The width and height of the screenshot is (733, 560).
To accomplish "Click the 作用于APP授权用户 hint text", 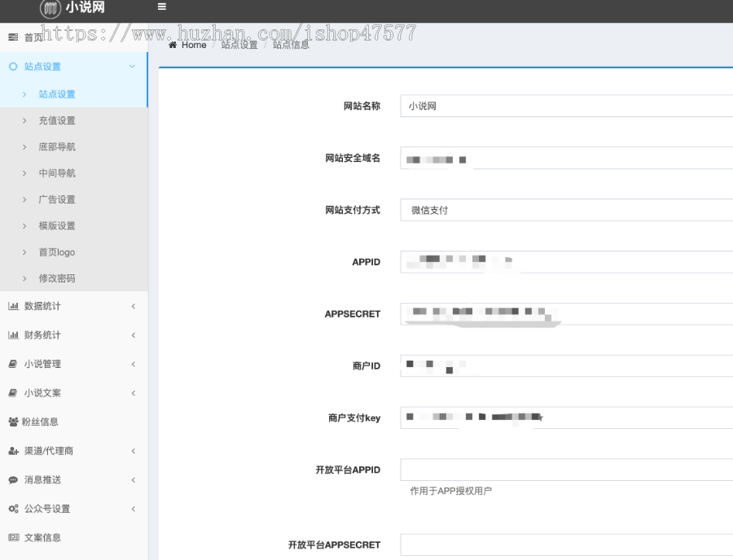I will point(450,491).
